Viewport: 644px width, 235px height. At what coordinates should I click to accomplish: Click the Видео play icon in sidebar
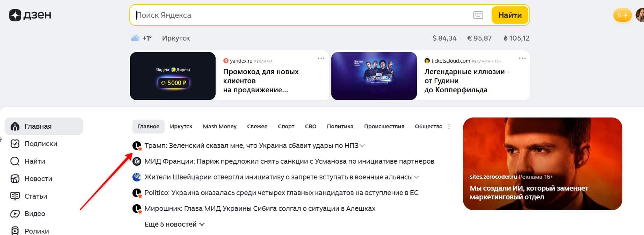(15, 214)
